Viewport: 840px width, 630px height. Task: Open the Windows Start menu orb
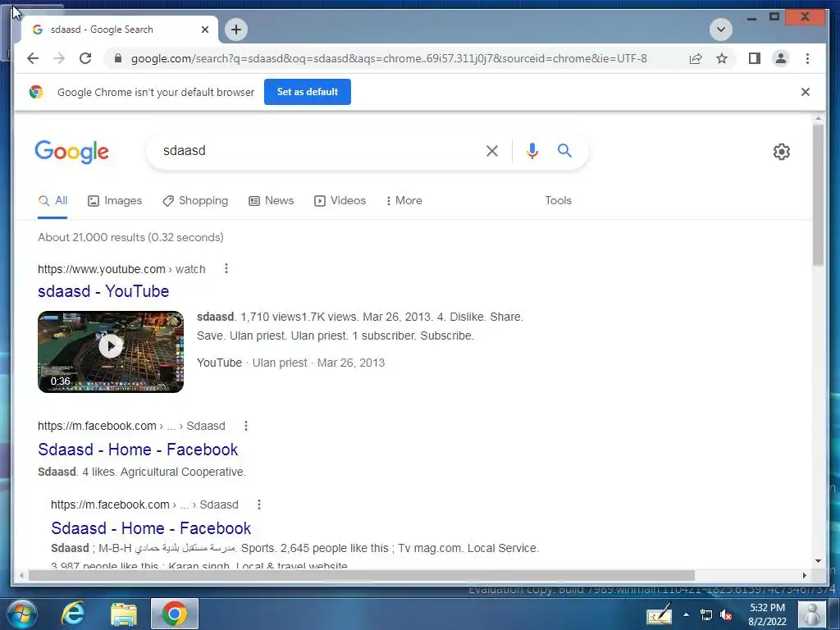(22, 614)
